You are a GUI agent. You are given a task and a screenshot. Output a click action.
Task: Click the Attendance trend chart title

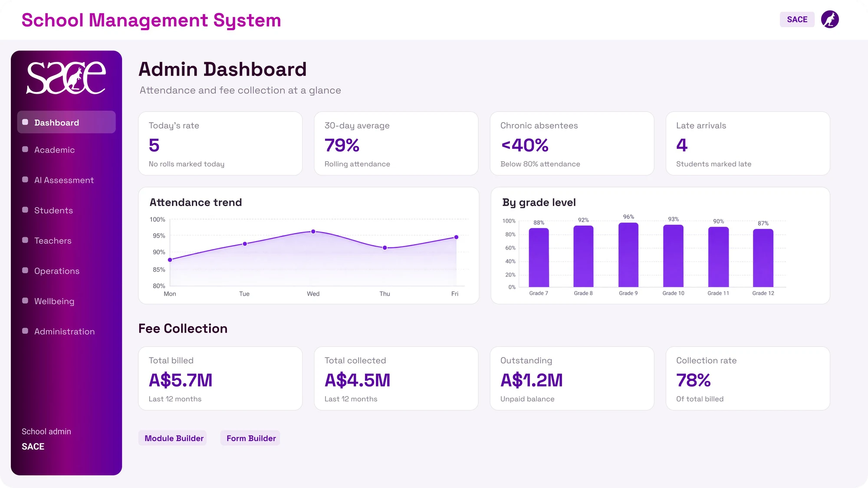pos(196,203)
